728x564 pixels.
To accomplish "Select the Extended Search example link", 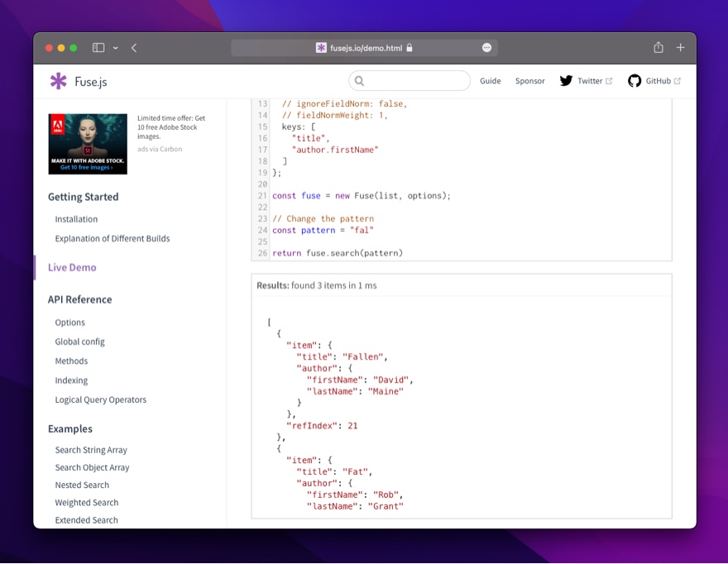I will (86, 520).
